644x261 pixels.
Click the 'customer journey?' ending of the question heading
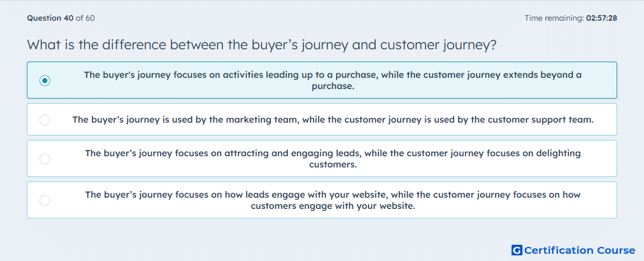[x=438, y=44]
